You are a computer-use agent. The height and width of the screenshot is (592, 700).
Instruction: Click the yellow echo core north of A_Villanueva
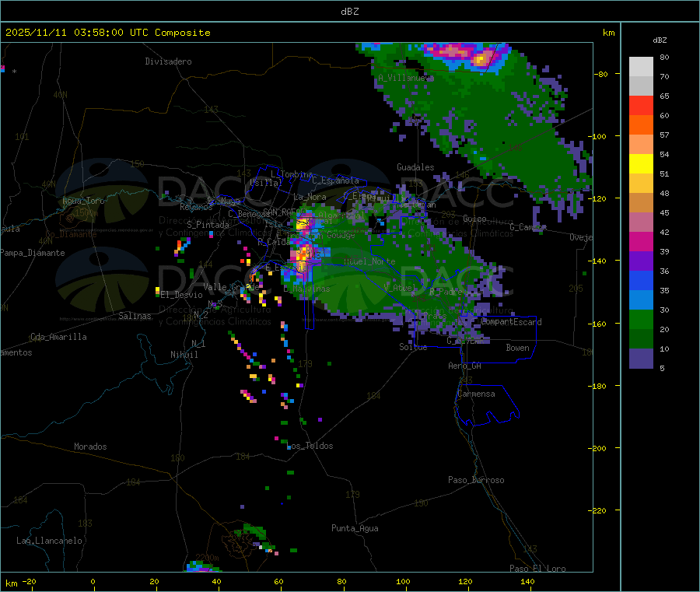click(481, 58)
